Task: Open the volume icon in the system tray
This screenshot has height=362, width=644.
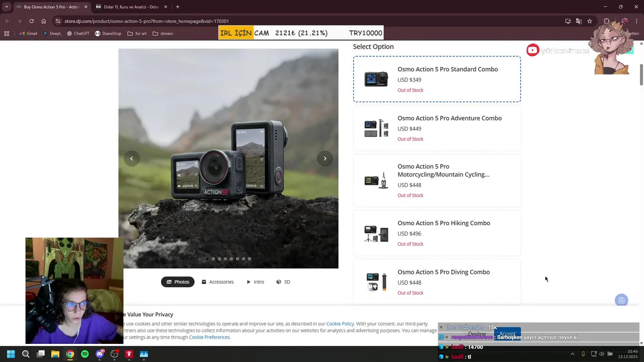Action: [x=602, y=354]
